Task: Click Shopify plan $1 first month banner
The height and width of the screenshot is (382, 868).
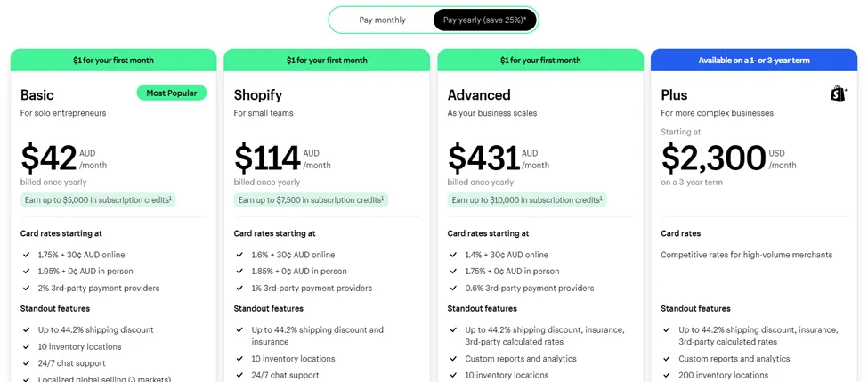Action: (327, 61)
